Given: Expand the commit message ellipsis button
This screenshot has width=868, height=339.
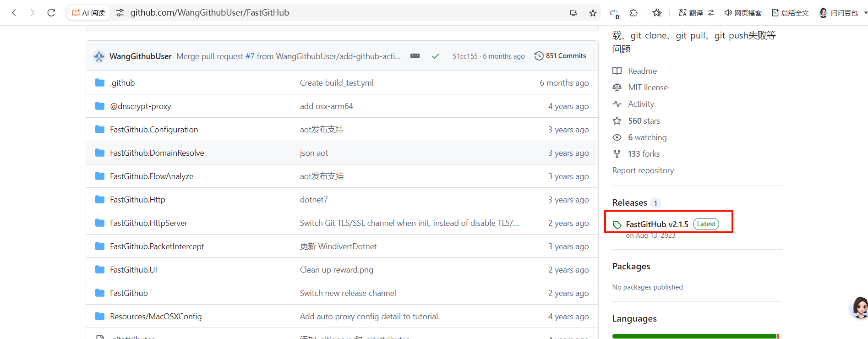Looking at the screenshot, I should (415, 56).
